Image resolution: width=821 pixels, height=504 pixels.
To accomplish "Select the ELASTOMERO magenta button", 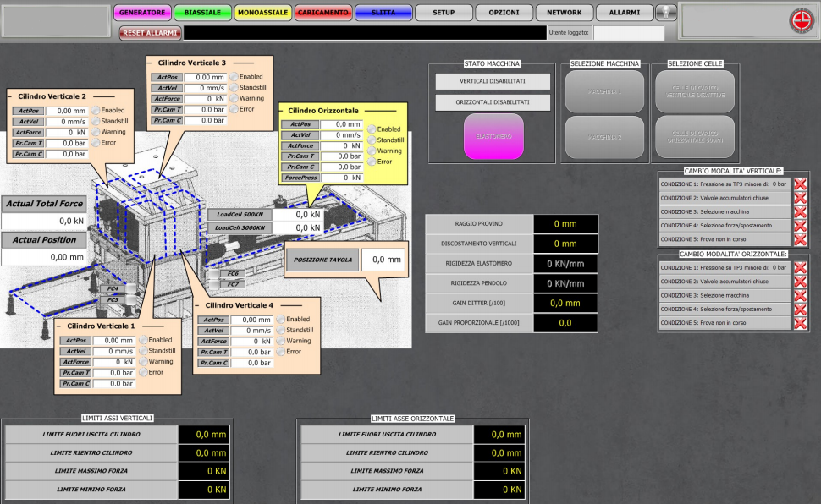I will [493, 136].
